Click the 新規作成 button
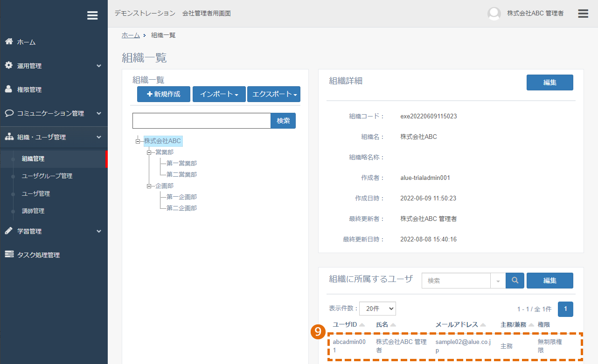Viewport: 598px width, 364px height. click(164, 94)
